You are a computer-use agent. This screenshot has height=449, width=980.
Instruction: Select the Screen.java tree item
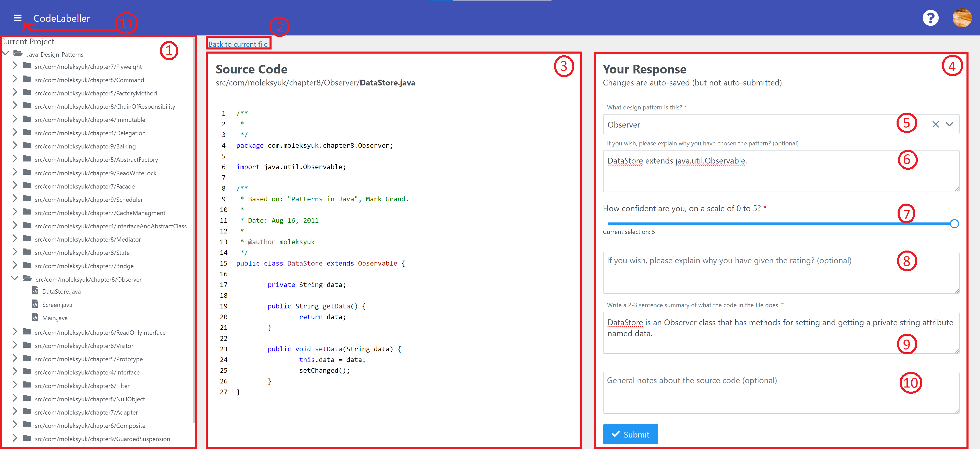(57, 305)
